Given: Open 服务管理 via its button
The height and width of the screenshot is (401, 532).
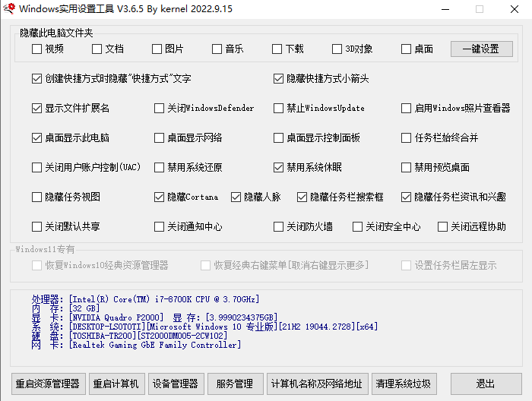Looking at the screenshot, I should [236, 384].
